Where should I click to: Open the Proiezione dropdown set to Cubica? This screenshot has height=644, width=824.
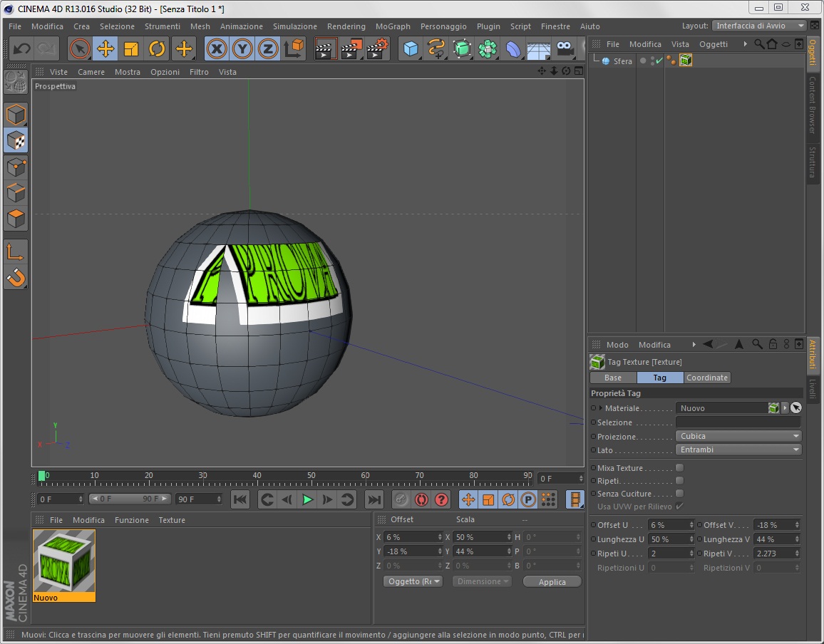pyautogui.click(x=738, y=436)
